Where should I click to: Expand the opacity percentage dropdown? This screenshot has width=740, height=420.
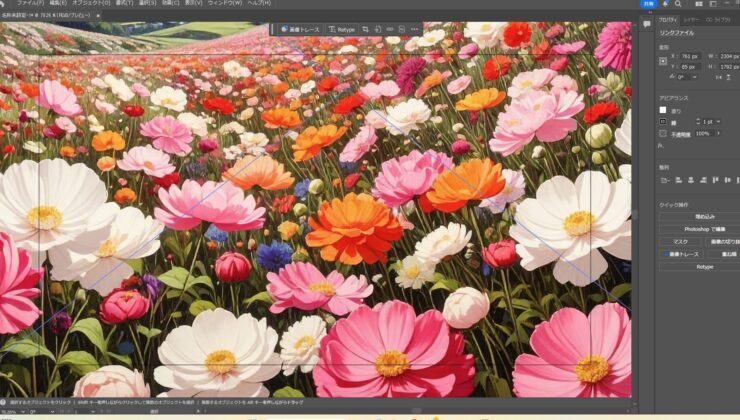tap(717, 133)
